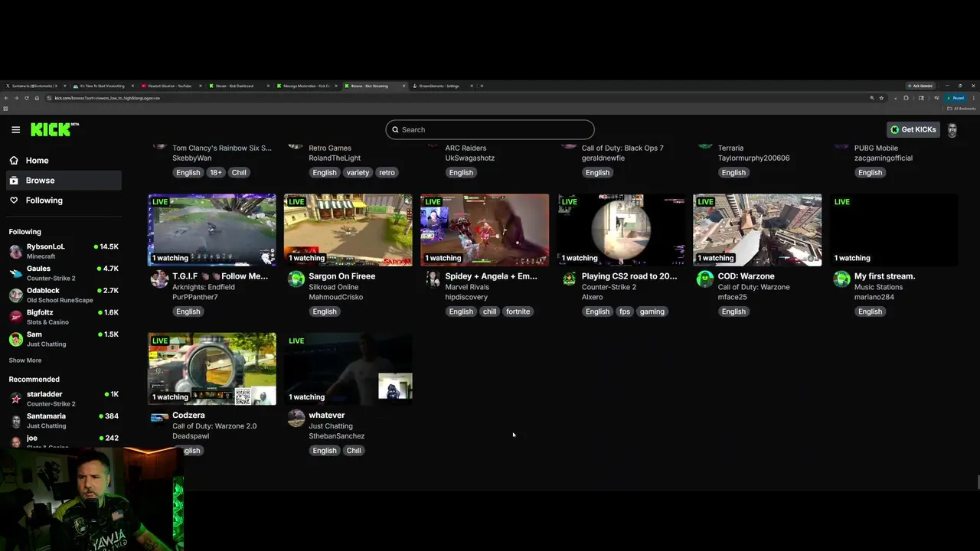Open the Chrome three-dot menu

pos(974,98)
